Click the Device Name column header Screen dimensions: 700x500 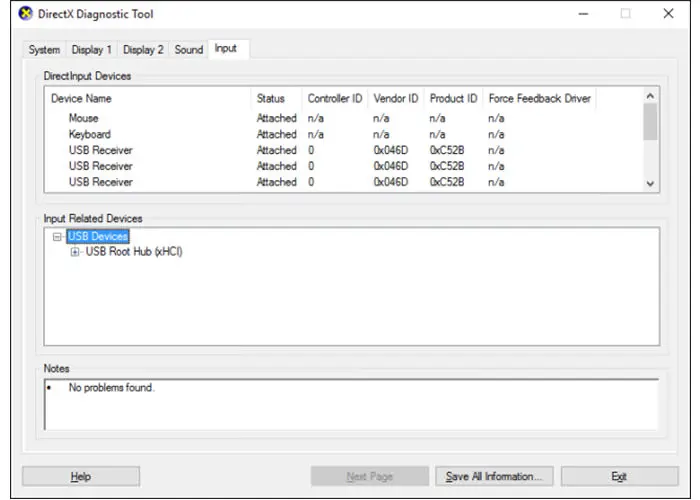[x=149, y=98]
